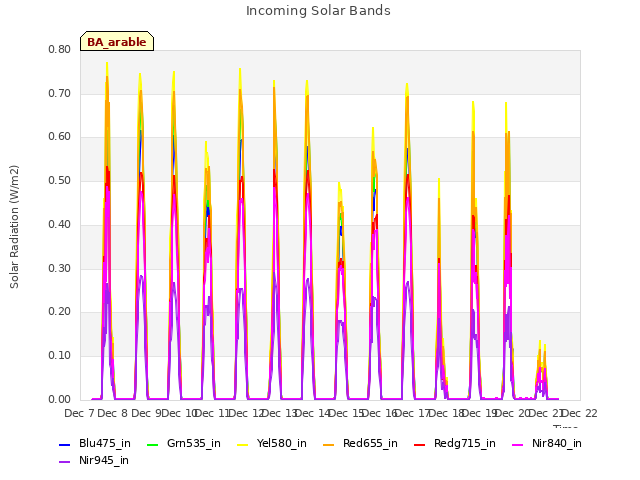The image size is (640, 480).
Task: Select the Blu475_in legend color marker
Action: pyautogui.click(x=64, y=444)
